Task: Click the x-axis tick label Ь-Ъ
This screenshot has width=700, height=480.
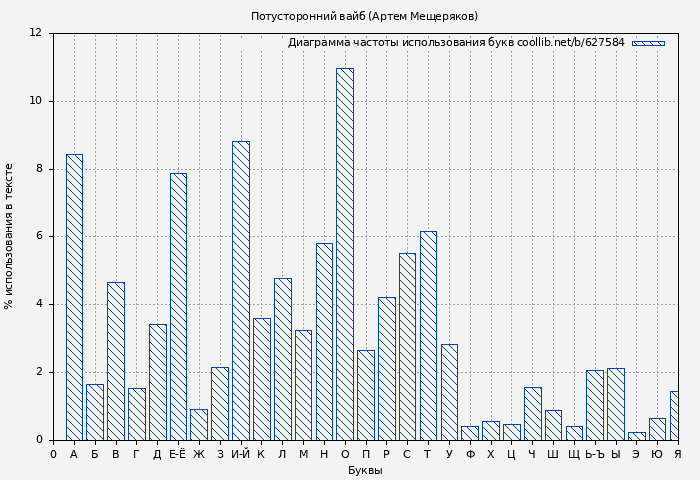Action: [595, 454]
